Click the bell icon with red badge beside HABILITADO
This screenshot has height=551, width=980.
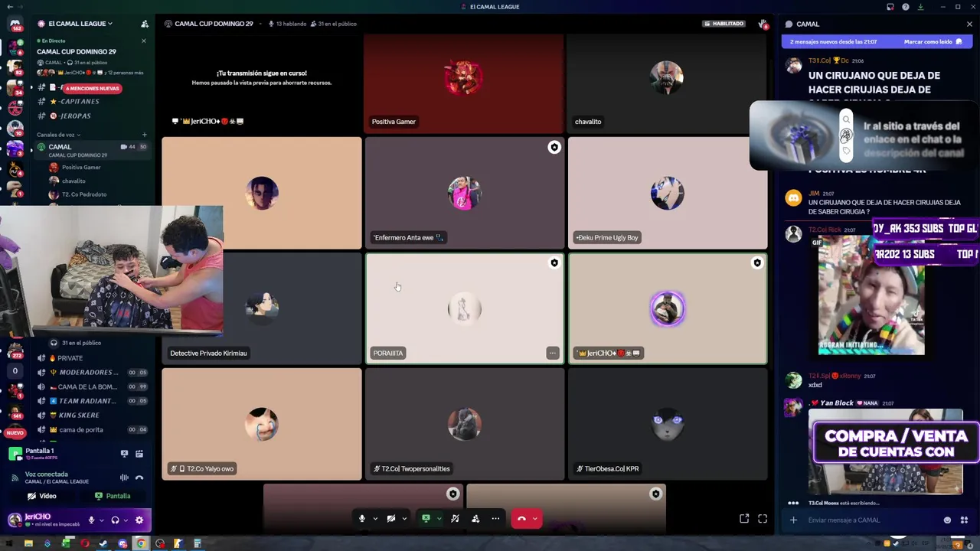pos(763,24)
